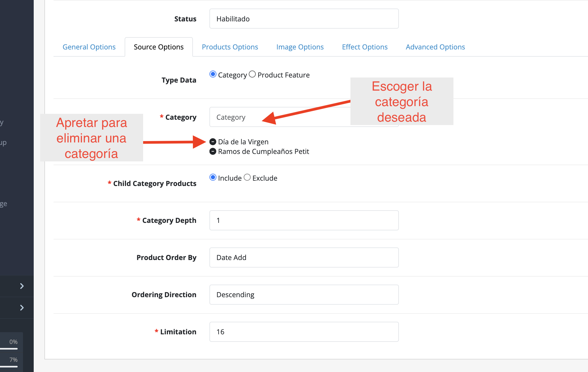Click the Category Depth field
This screenshot has height=372, width=588.
304,220
